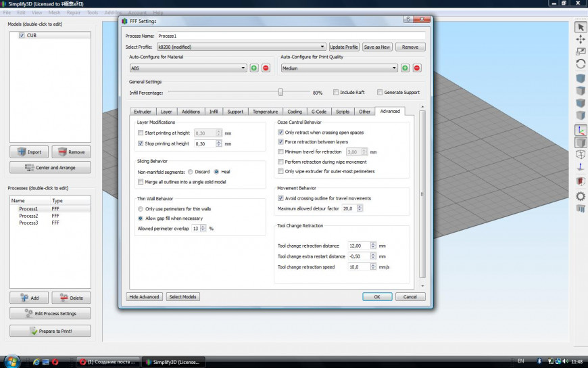588x368 pixels.
Task: Pick the rotate model circular arrows tool
Action: tap(581, 64)
